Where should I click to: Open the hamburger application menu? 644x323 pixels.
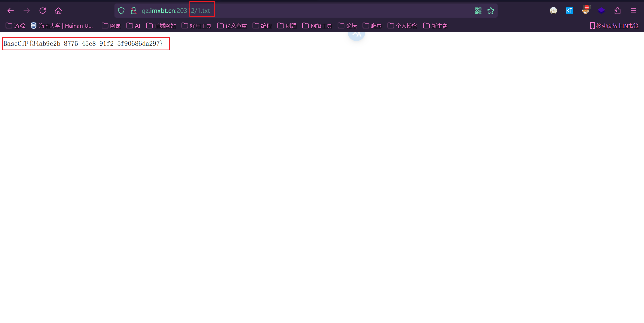633,11
